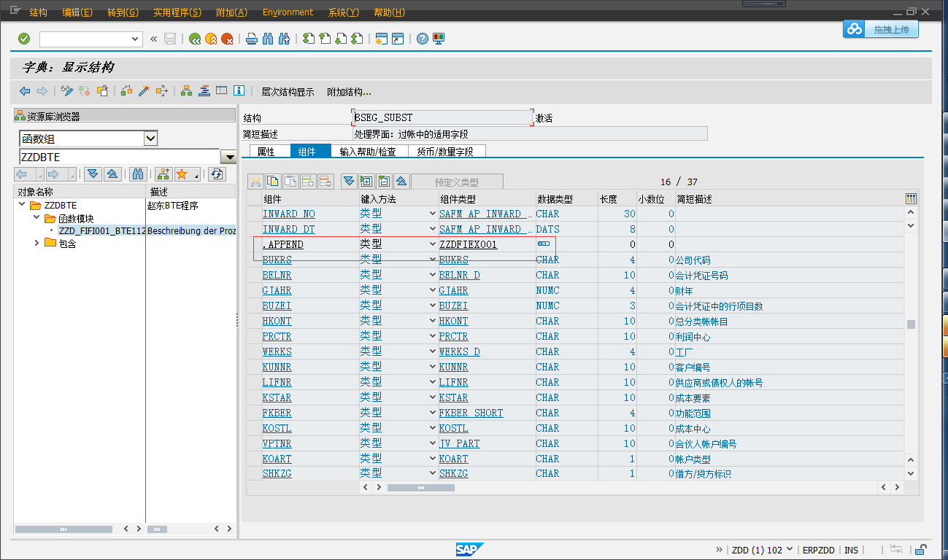Open the hierarchy graphic display icon
Image resolution: width=948 pixels, height=560 pixels.
185,90
